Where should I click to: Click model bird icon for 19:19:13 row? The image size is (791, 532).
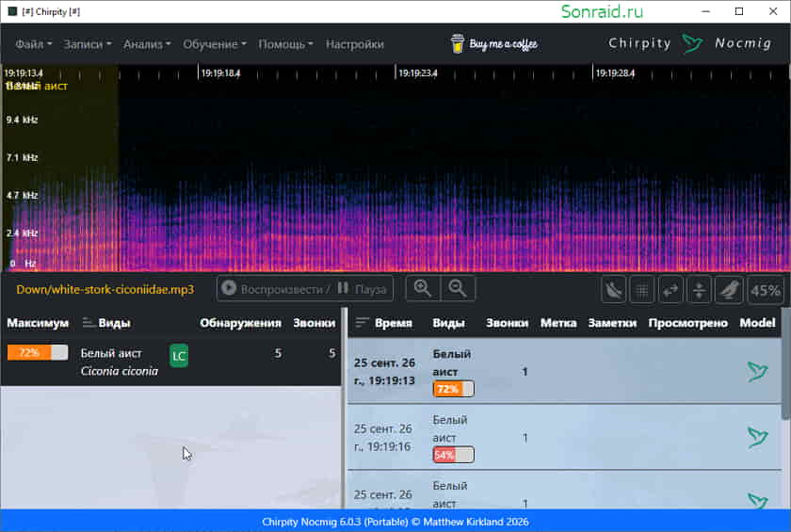coord(757,371)
